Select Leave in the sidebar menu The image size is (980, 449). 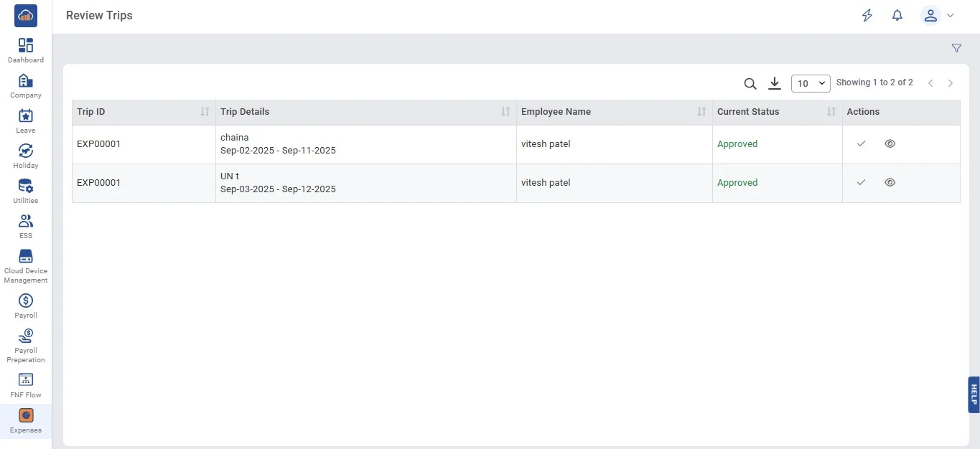click(26, 120)
